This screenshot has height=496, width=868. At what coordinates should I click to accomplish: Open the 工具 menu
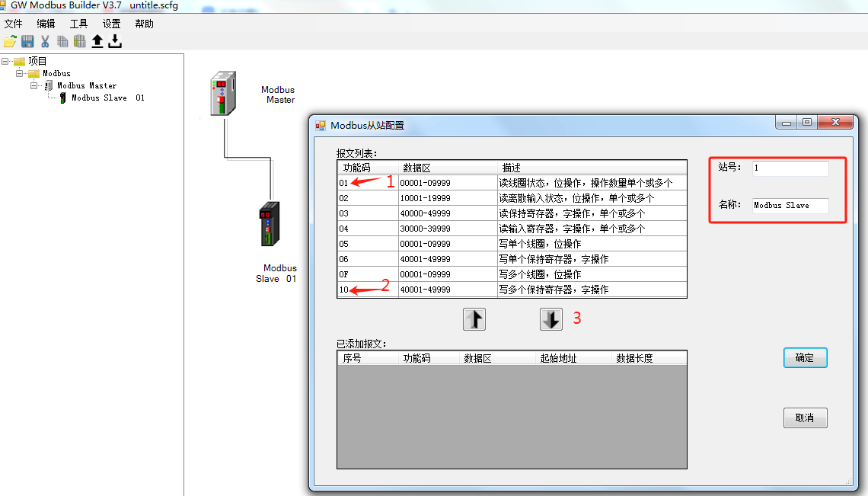(78, 24)
